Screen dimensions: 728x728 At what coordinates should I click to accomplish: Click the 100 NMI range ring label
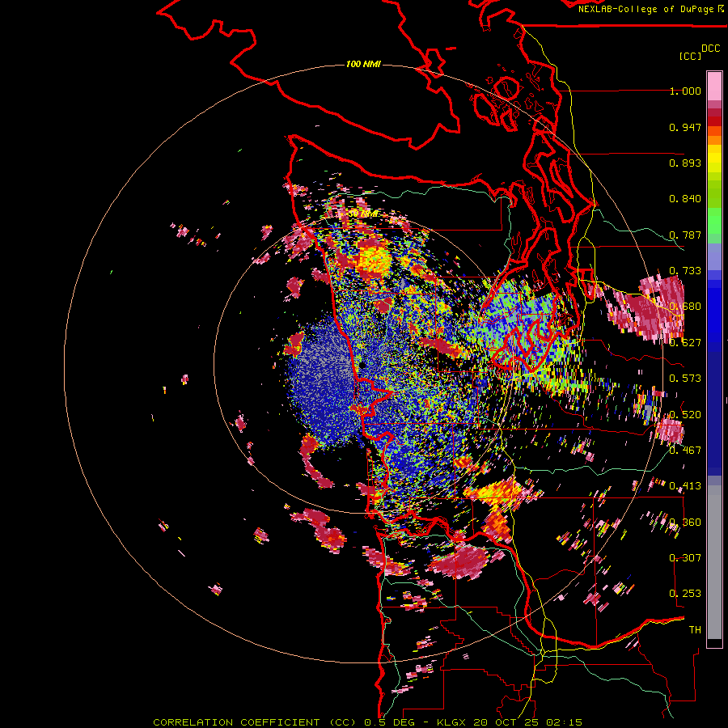(x=363, y=64)
